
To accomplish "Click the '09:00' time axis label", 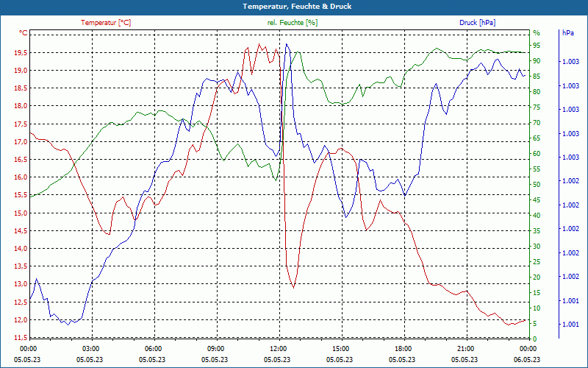I will coord(215,348).
